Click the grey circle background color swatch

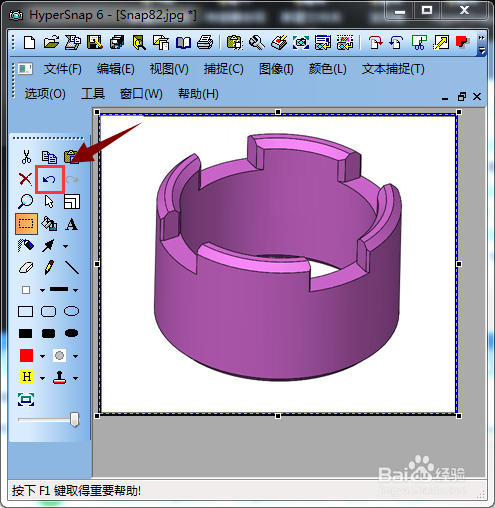click(59, 356)
